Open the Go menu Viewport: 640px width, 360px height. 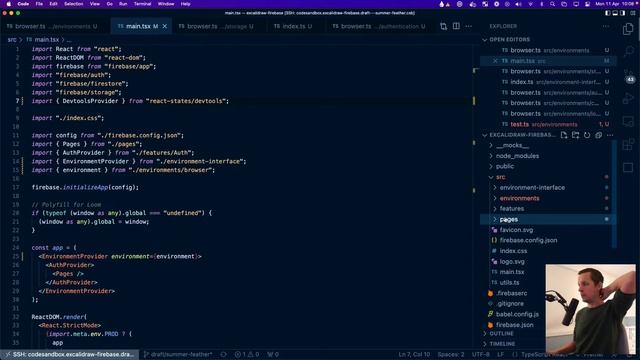coord(109,4)
